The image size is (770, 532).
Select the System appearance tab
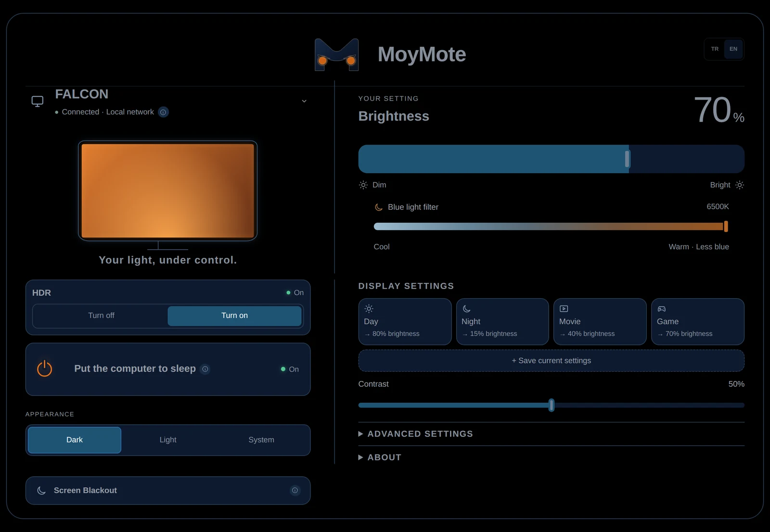261,440
